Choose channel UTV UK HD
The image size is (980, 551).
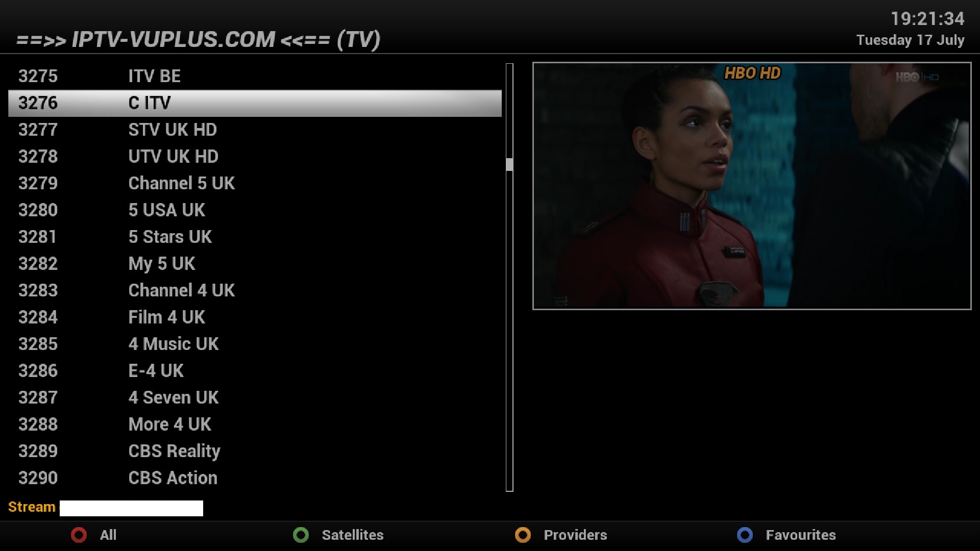coord(255,157)
